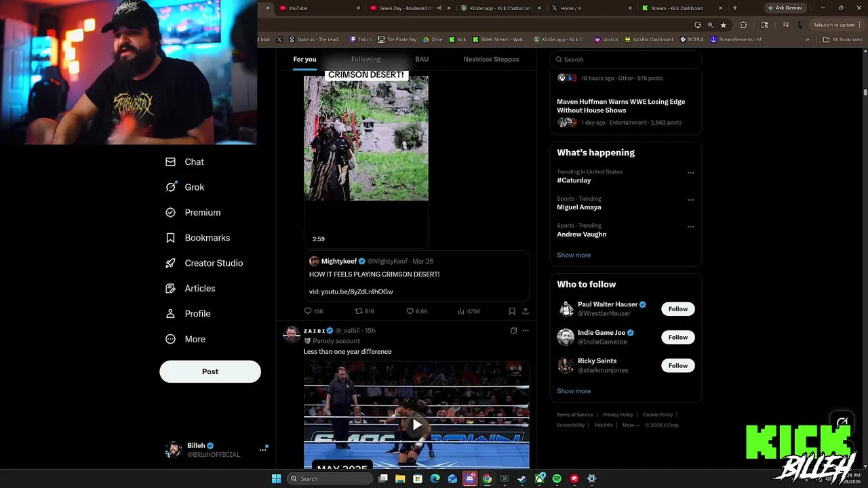Click the Windows Start button
The width and height of the screenshot is (868, 488).
coord(276,479)
